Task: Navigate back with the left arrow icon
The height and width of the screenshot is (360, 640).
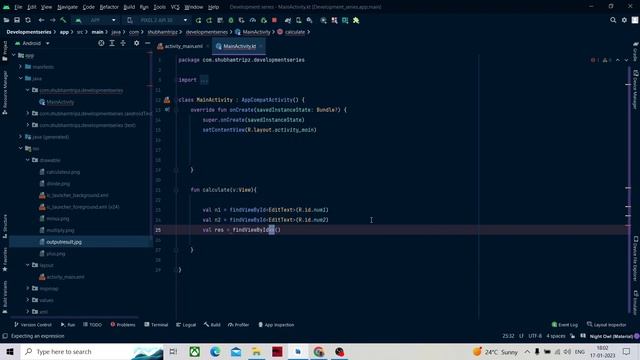Action: click(x=41, y=20)
